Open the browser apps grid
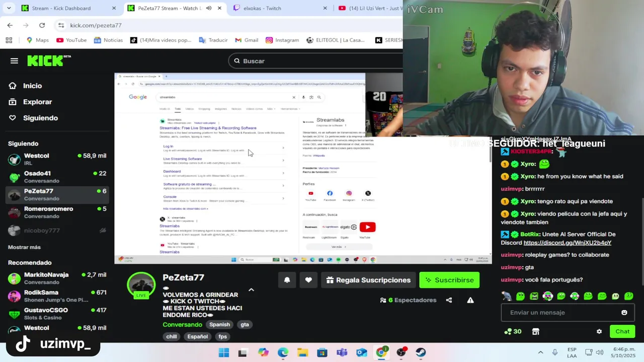The width and height of the screenshot is (644, 362). pyautogui.click(x=9, y=40)
